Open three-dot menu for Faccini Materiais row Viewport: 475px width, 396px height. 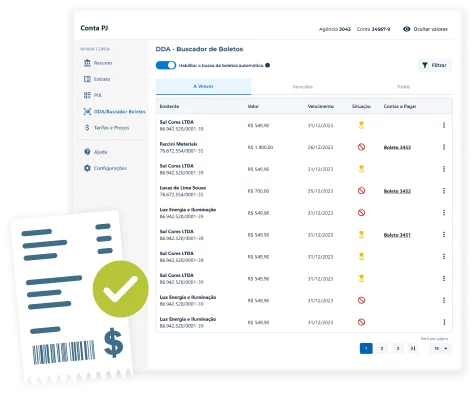[x=444, y=147]
